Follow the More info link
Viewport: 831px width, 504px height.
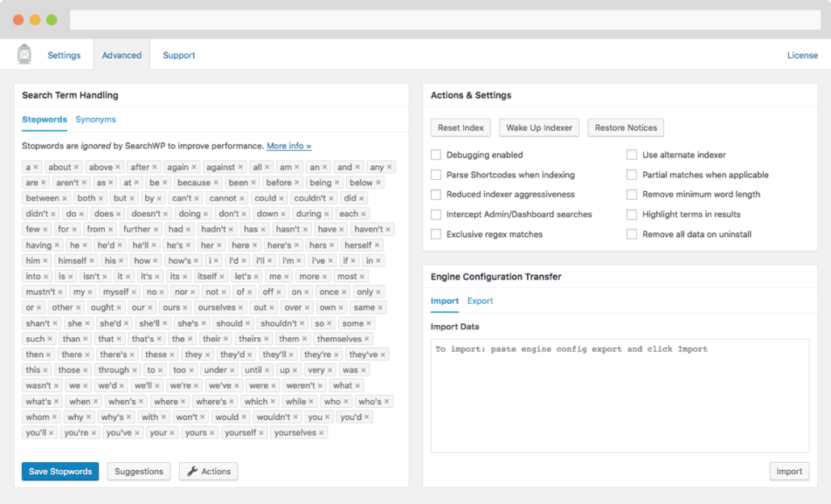pyautogui.click(x=289, y=146)
